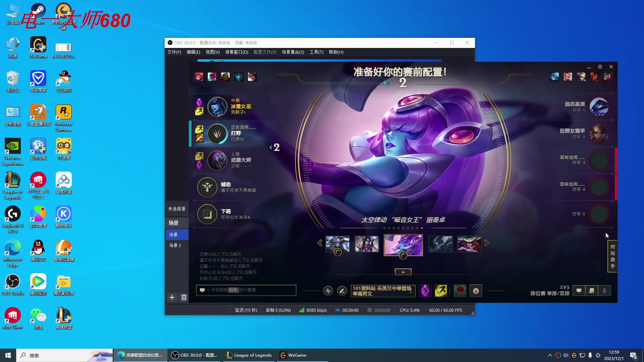644x362 pixels.
Task: Open the ward skin selector icon
Action: pyautogui.click(x=460, y=291)
